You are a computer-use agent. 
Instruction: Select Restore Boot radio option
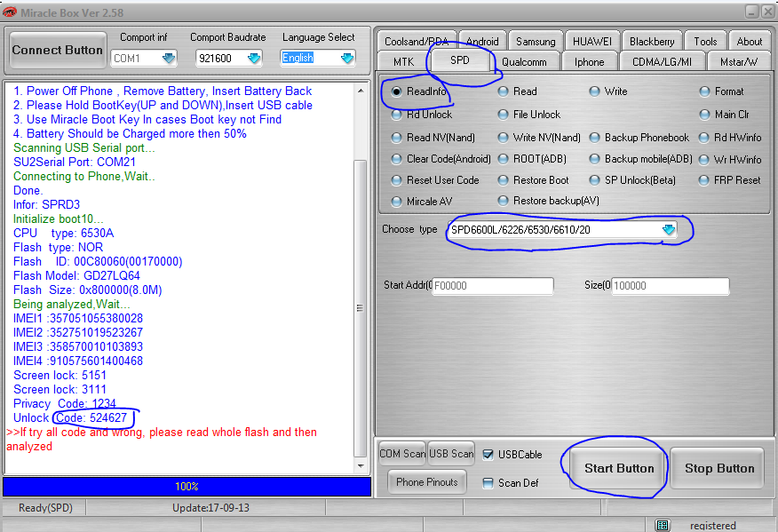pos(503,180)
